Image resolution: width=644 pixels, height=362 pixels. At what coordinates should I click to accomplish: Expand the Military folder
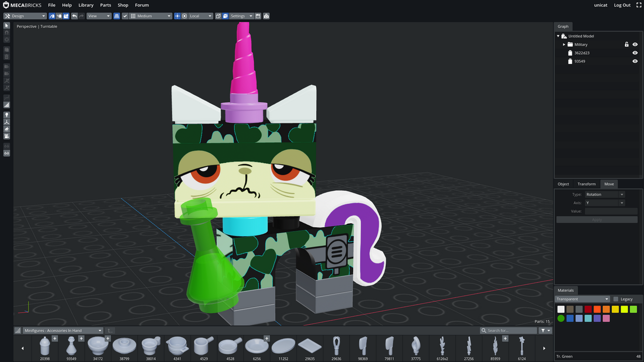[564, 44]
